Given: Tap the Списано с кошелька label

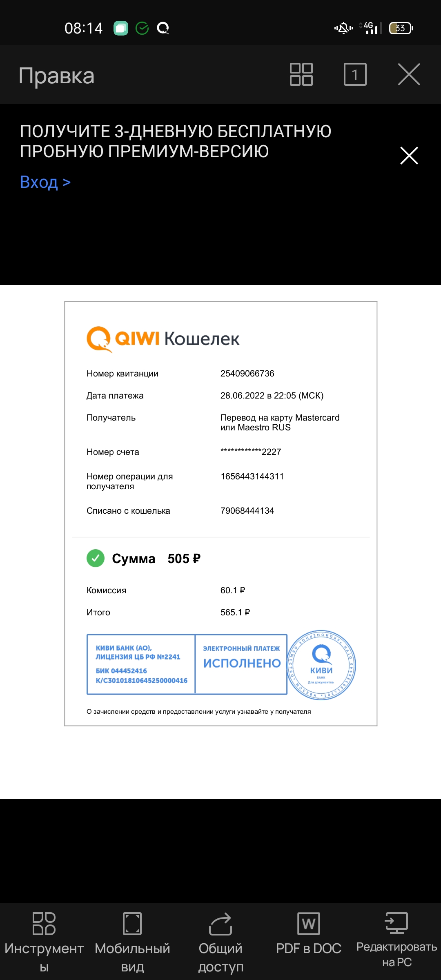Looking at the screenshot, I should click(128, 511).
